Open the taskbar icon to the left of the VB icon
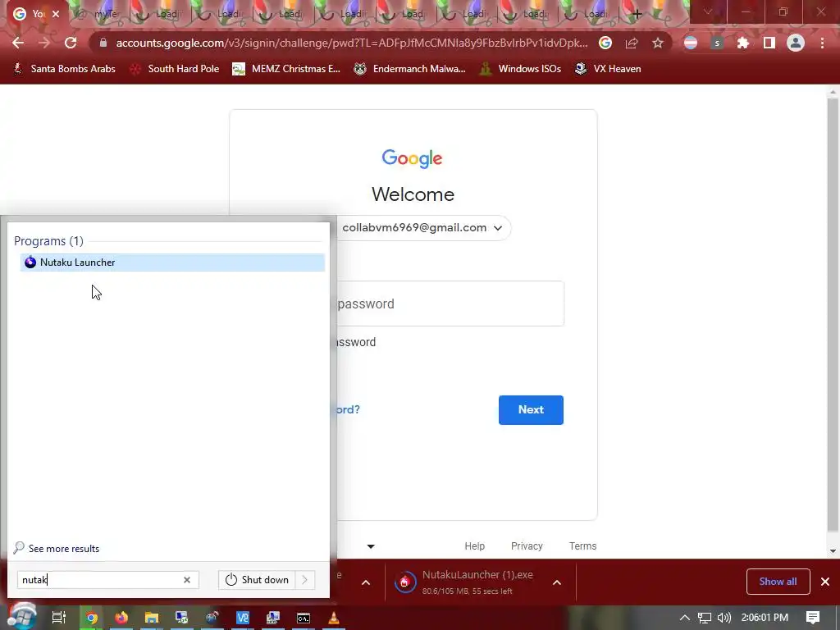840x630 pixels. pyautogui.click(x=212, y=618)
